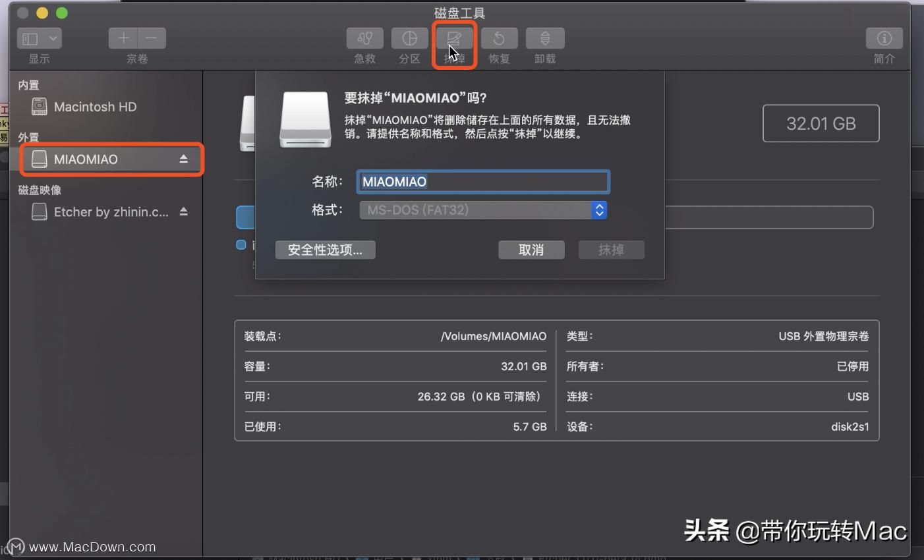Open the MS-DOS (FAT32) format dropdown

(x=598, y=210)
